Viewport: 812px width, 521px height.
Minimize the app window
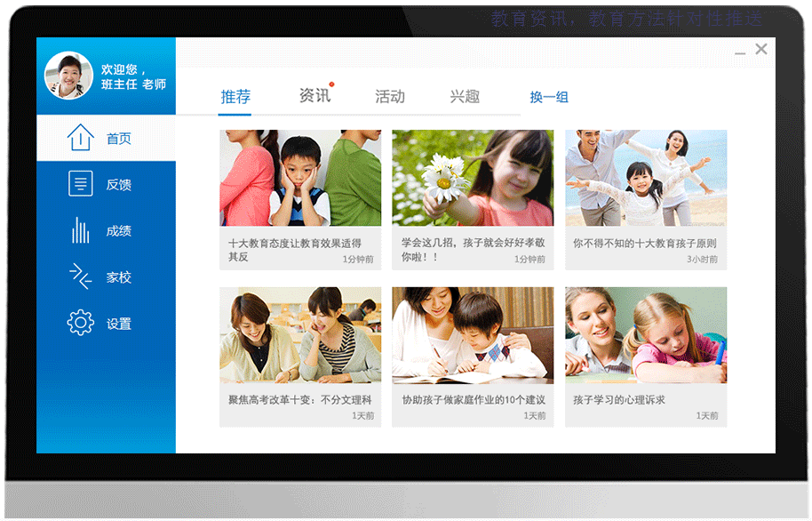(x=740, y=52)
